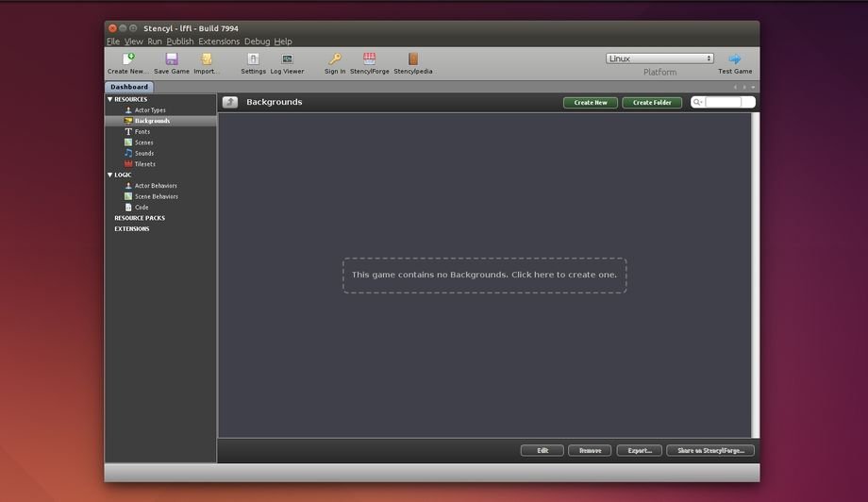
Task: Collapse the LOGIC tree section
Action: 110,175
